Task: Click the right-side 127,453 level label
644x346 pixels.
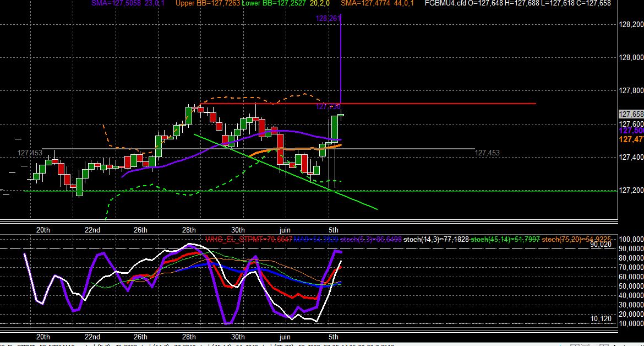Action: tap(487, 153)
